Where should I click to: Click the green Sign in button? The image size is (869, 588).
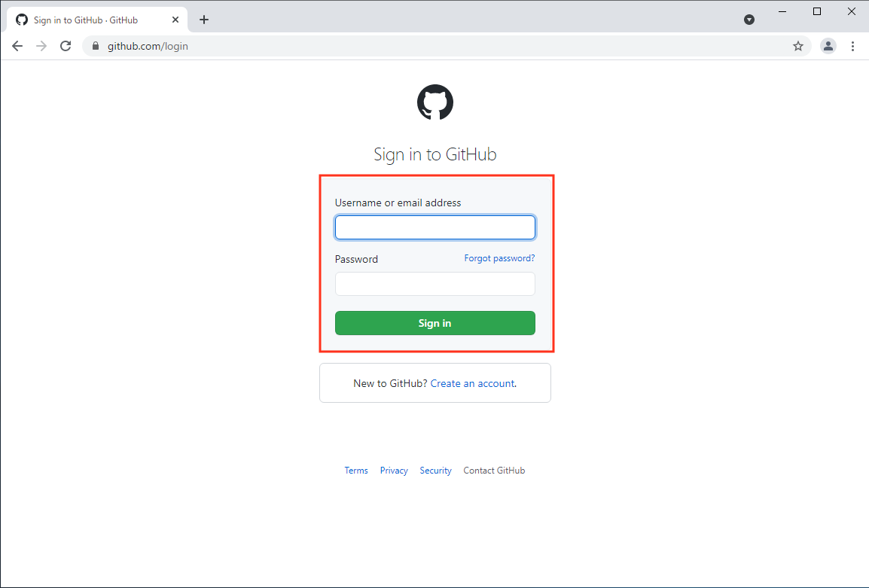(x=435, y=323)
